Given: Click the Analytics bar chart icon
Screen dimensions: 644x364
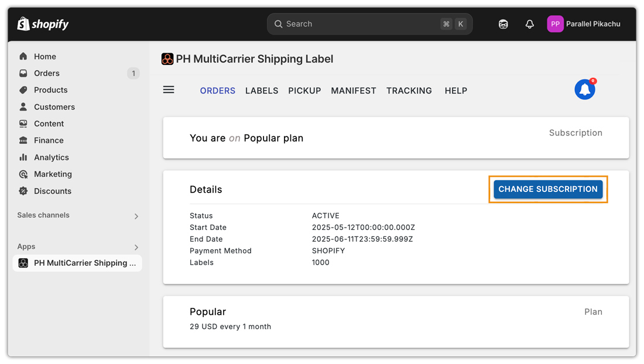Looking at the screenshot, I should (23, 157).
